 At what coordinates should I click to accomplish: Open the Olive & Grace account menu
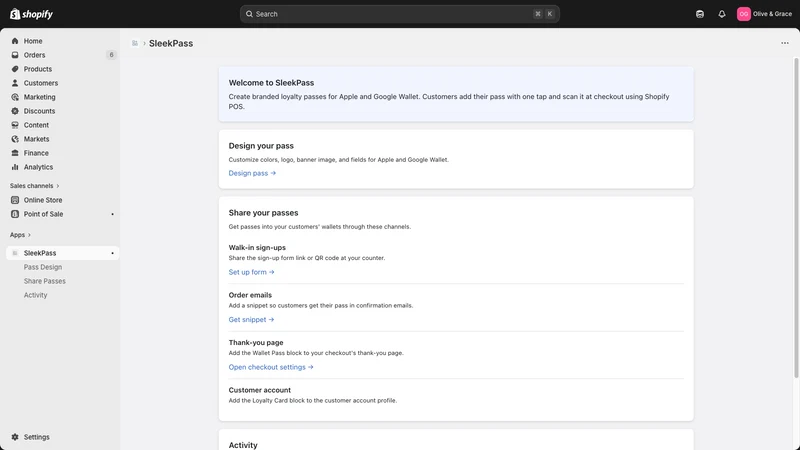pos(764,14)
